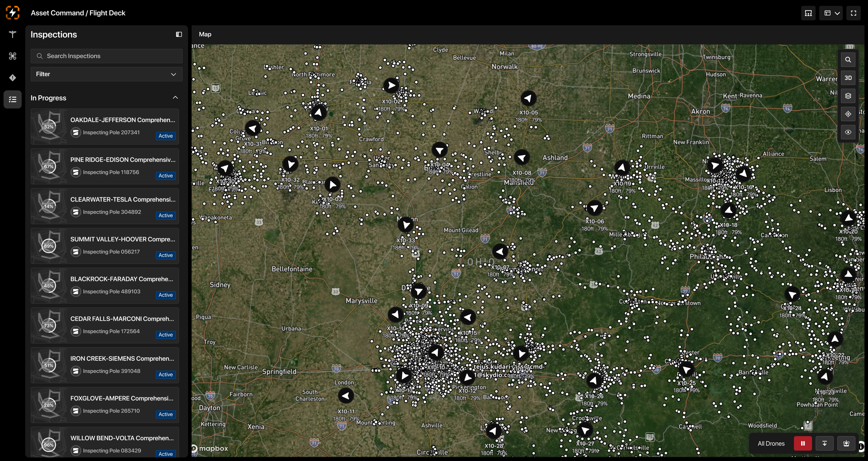This screenshot has height=461, width=868.
Task: Recenter map with crosshair locate icon
Action: [x=848, y=114]
